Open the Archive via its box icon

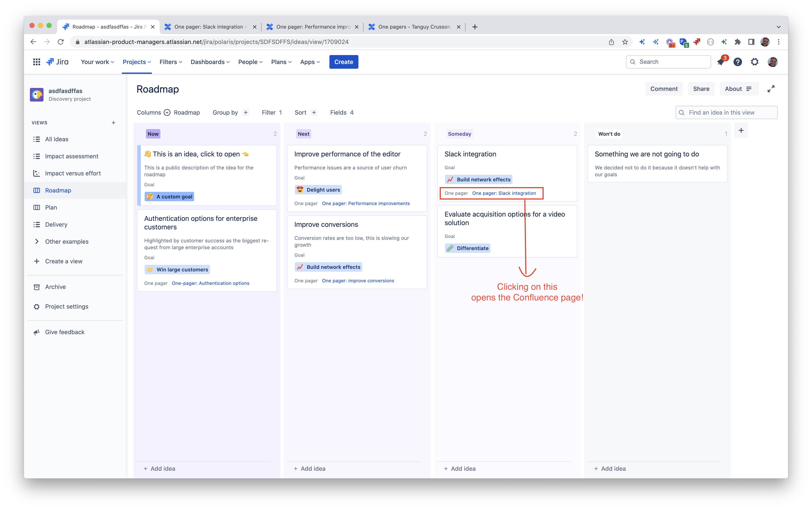point(37,287)
